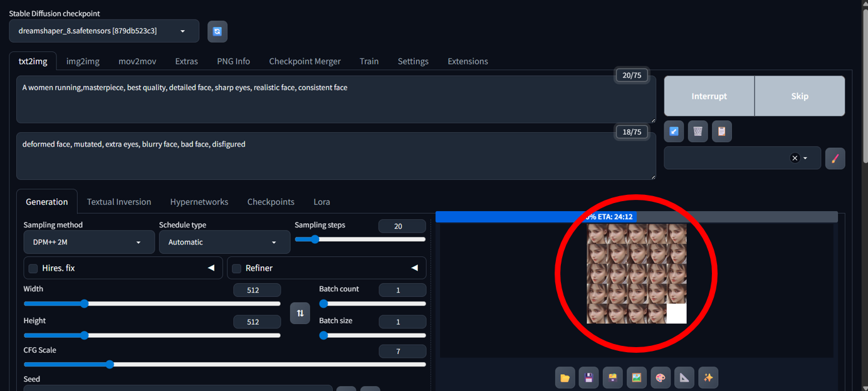
Task: Enable the Hires. fix checkbox
Action: [x=33, y=268]
